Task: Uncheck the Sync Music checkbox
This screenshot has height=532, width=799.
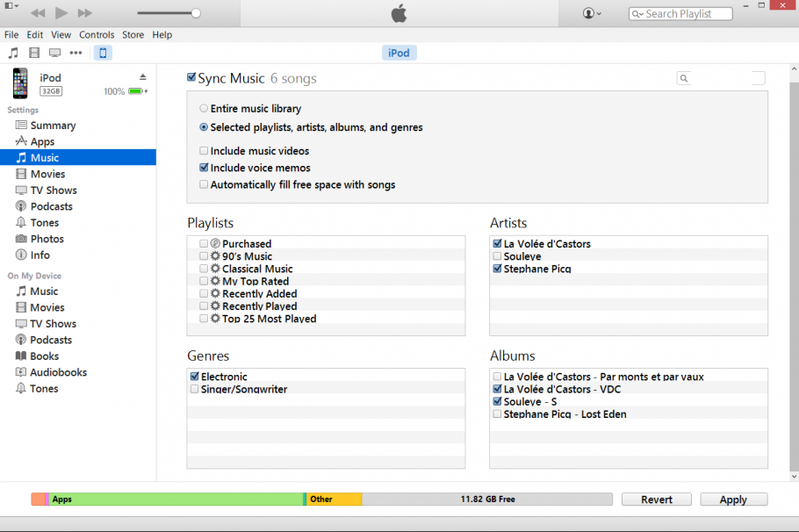Action: point(191,78)
